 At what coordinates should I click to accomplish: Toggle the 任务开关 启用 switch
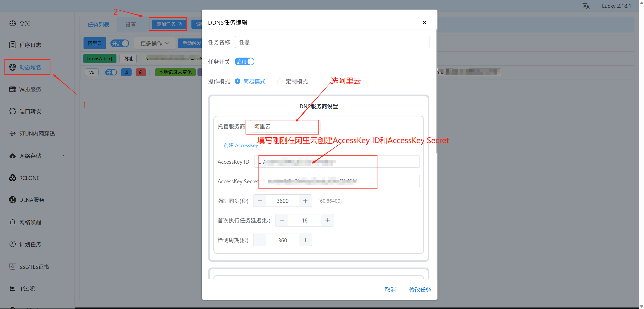(x=244, y=62)
